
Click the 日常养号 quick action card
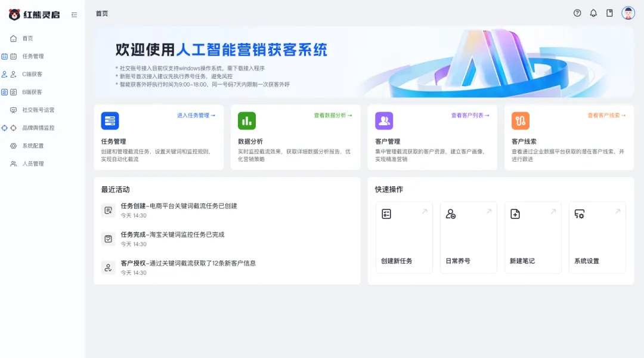click(468, 237)
